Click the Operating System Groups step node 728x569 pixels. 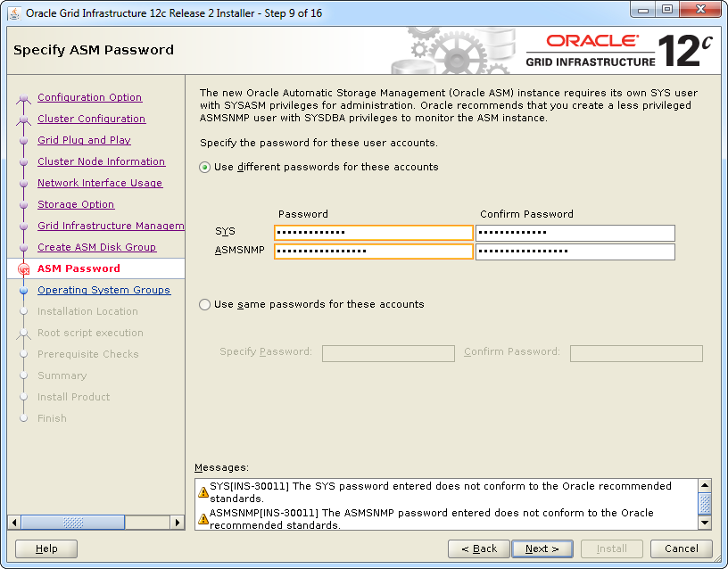click(x=24, y=291)
